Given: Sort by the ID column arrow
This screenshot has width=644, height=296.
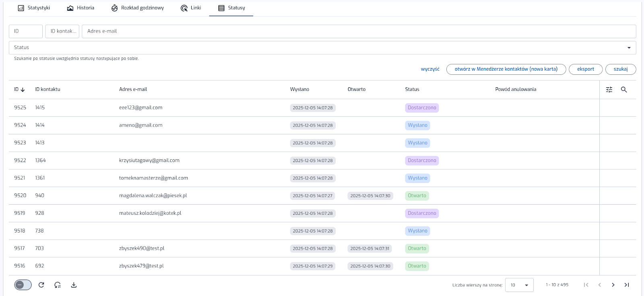Looking at the screenshot, I should click(23, 90).
